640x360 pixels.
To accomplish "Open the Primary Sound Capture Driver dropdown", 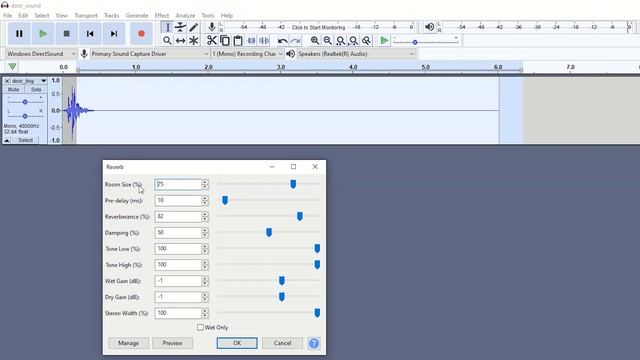I will pyautogui.click(x=150, y=54).
